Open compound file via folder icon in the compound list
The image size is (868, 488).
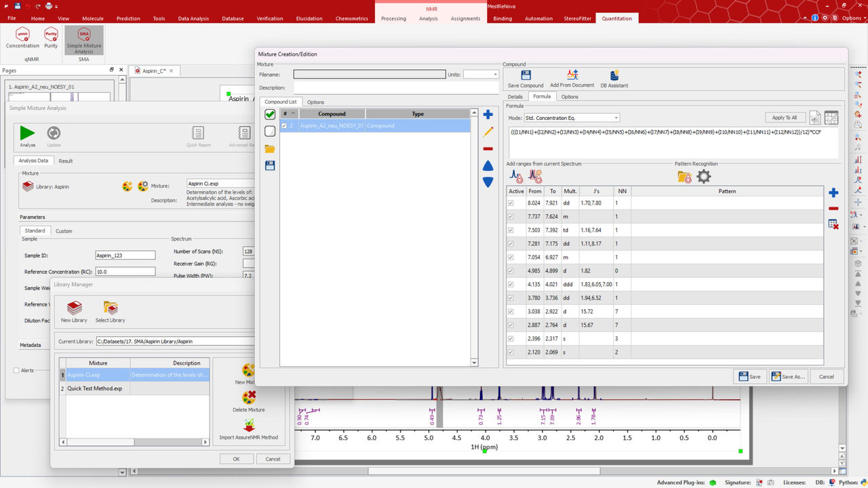click(270, 148)
